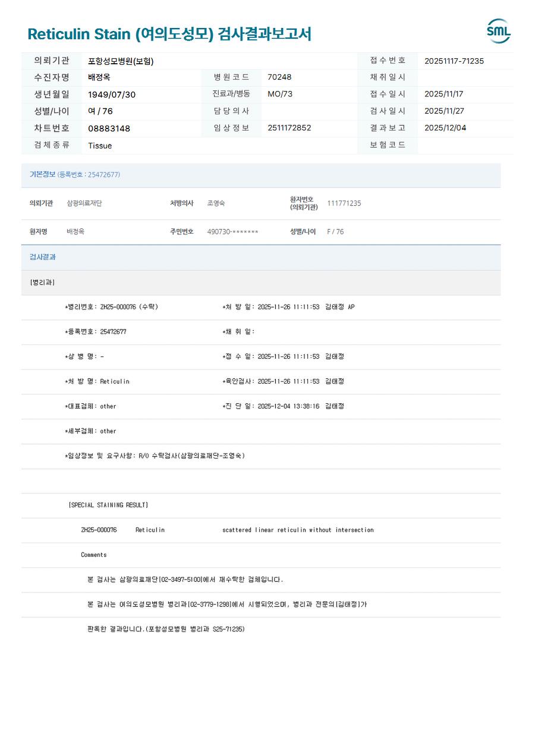Click resident number 490730-*******

(232, 232)
